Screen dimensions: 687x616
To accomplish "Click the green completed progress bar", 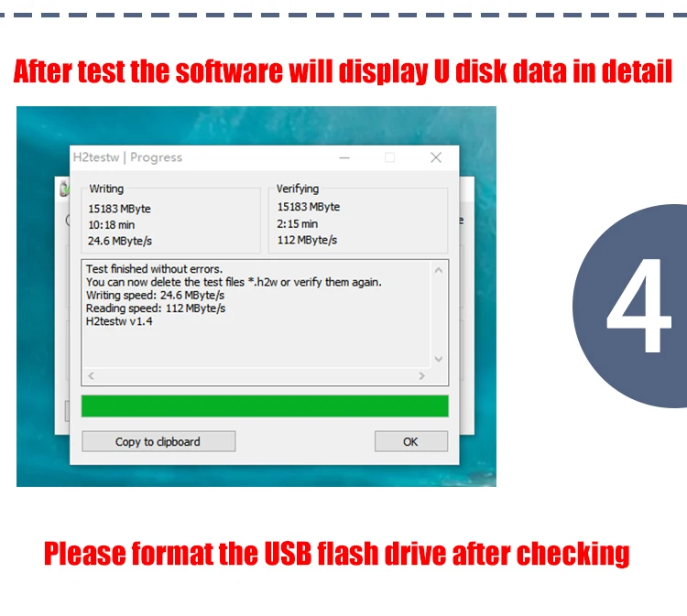I will tap(265, 405).
